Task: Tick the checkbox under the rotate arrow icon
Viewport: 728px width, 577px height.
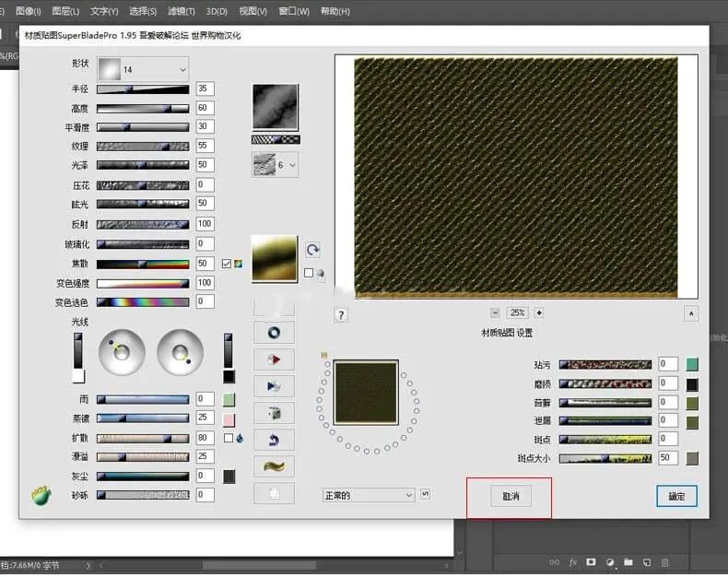Action: [x=309, y=273]
